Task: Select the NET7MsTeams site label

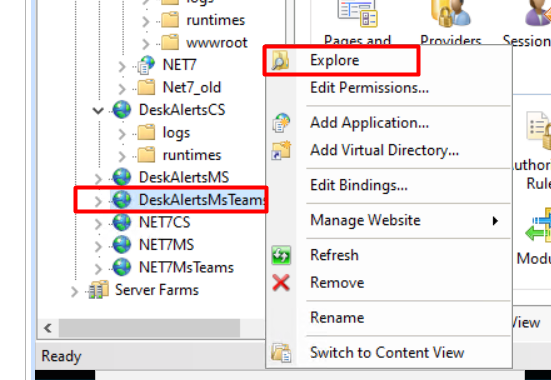Action: [186, 267]
